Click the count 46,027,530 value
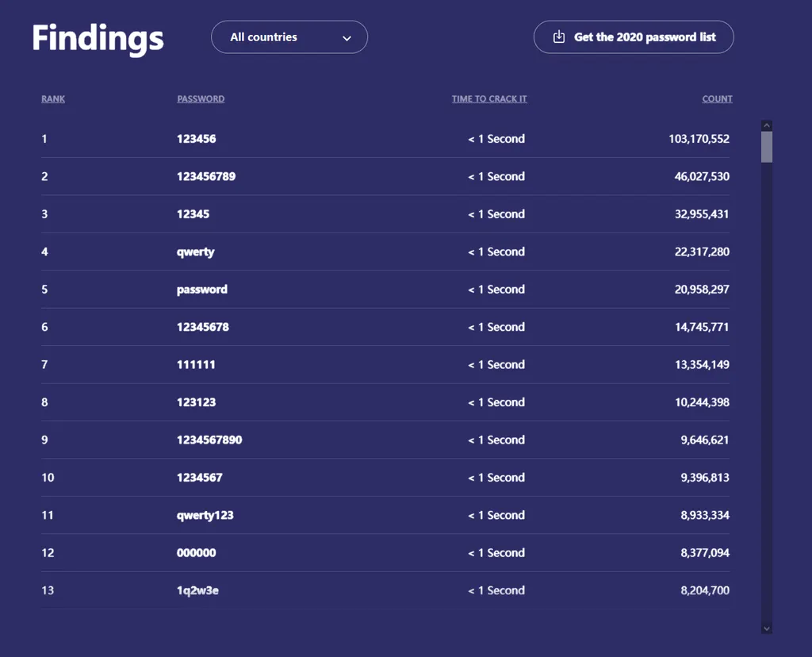Viewport: 812px width, 657px height. (x=702, y=176)
